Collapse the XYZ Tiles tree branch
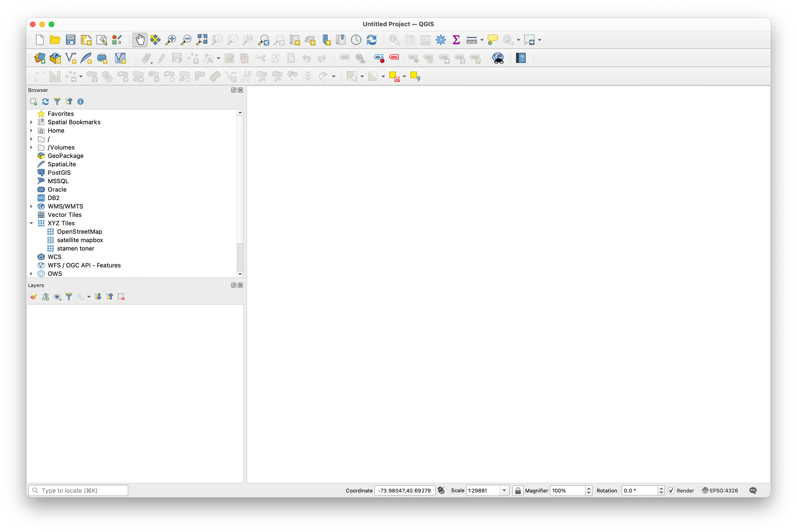This screenshot has height=532, width=797. [31, 223]
